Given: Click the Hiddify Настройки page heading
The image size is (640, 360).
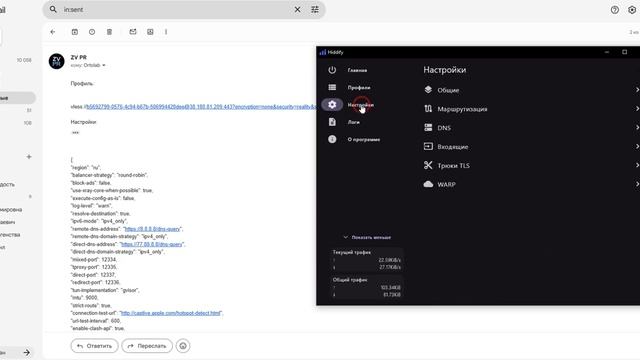Looking at the screenshot, I should pos(444,70).
